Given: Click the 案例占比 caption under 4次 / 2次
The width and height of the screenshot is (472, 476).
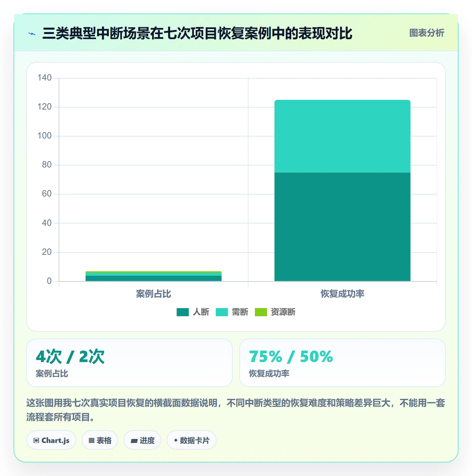Looking at the screenshot, I should tap(52, 374).
